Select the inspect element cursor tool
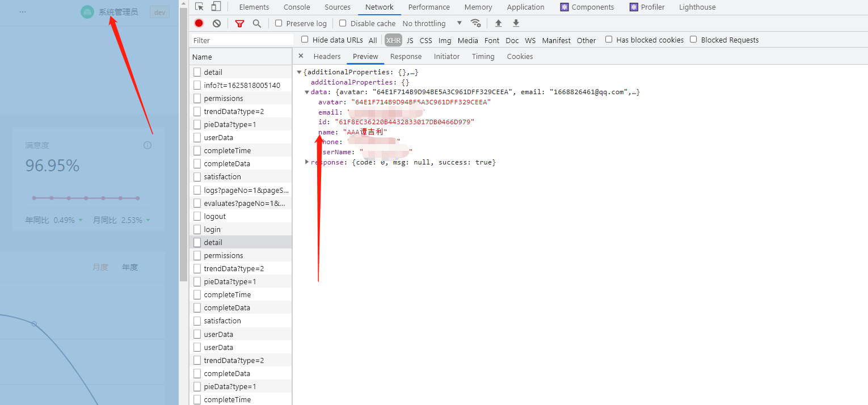Screen dimensions: 868x405 pos(200,7)
